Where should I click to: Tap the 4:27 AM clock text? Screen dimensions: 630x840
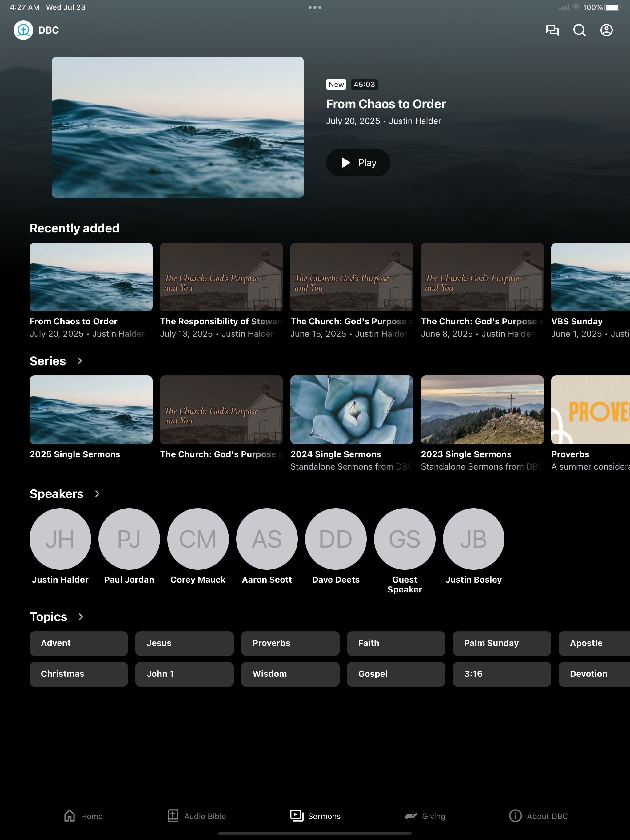pos(25,7)
